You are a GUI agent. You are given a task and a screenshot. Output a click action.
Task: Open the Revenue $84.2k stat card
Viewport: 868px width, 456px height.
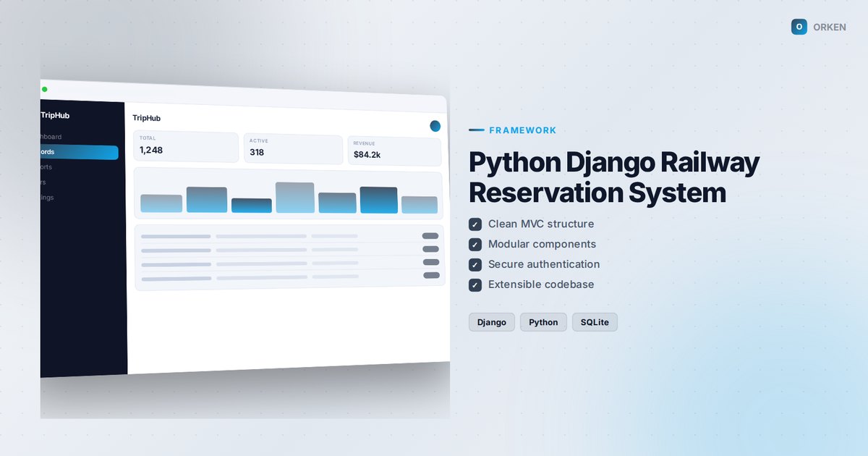tap(394, 151)
